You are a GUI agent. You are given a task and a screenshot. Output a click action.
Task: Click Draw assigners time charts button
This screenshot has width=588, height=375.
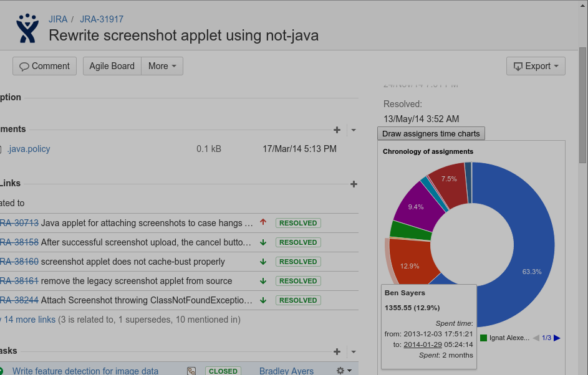click(431, 134)
